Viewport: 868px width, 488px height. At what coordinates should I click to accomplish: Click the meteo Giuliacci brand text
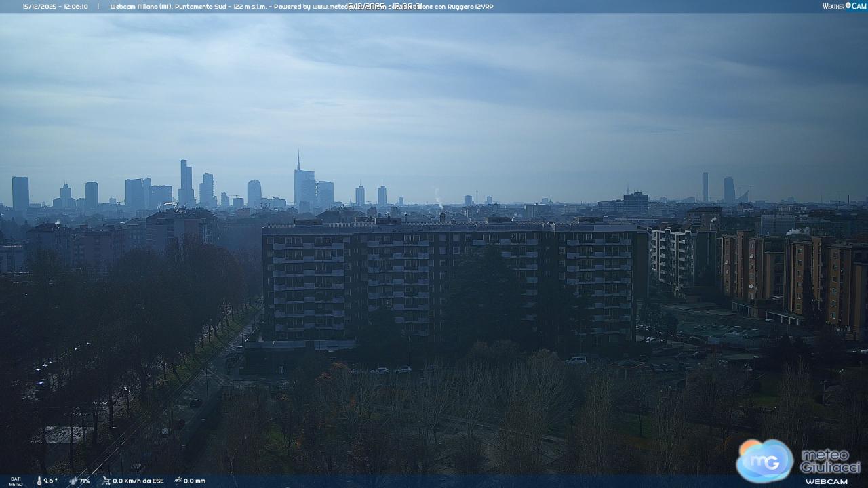830,461
